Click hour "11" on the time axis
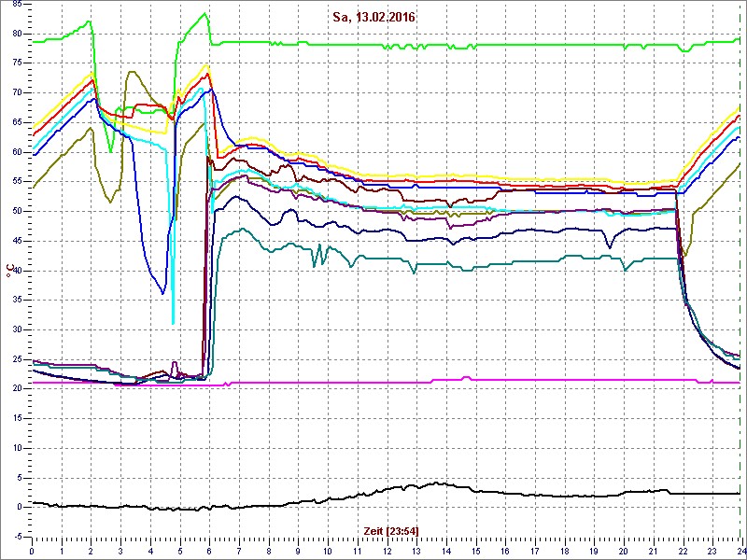Viewport: 747px width, 560px height. tap(358, 552)
